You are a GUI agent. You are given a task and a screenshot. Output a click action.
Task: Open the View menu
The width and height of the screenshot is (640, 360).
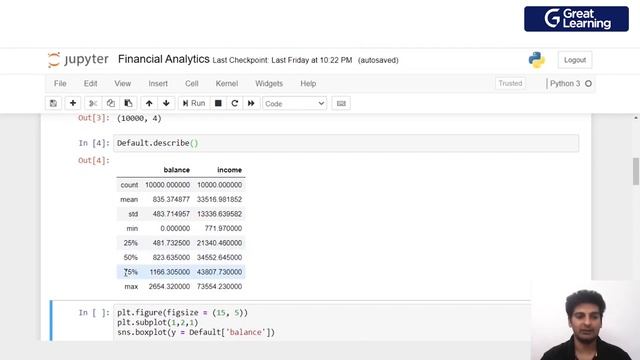coord(122,83)
